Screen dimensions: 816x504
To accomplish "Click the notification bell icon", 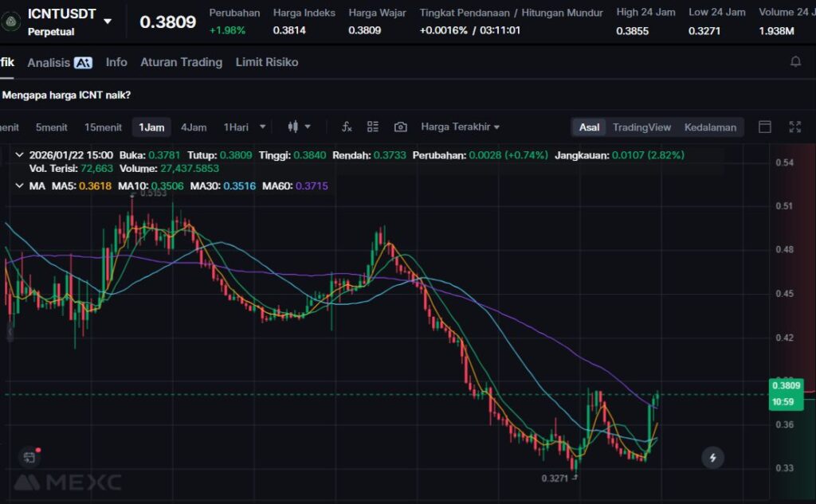I will (795, 62).
